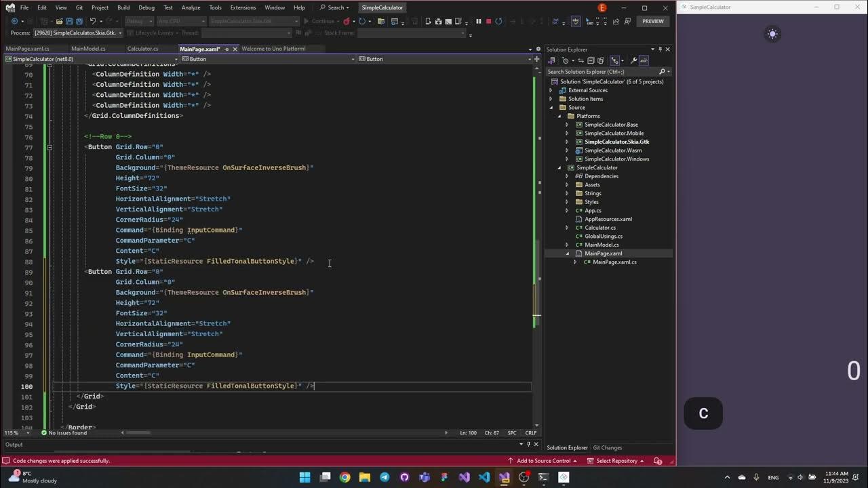The height and width of the screenshot is (488, 868).
Task: Open the Extensions menu
Action: click(243, 7)
